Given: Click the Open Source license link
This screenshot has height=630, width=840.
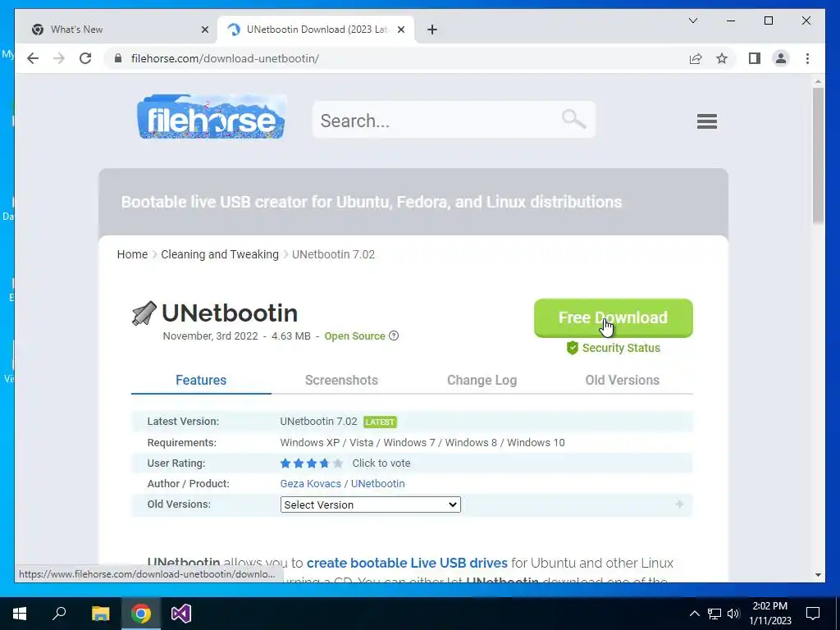Looking at the screenshot, I should tap(354, 336).
